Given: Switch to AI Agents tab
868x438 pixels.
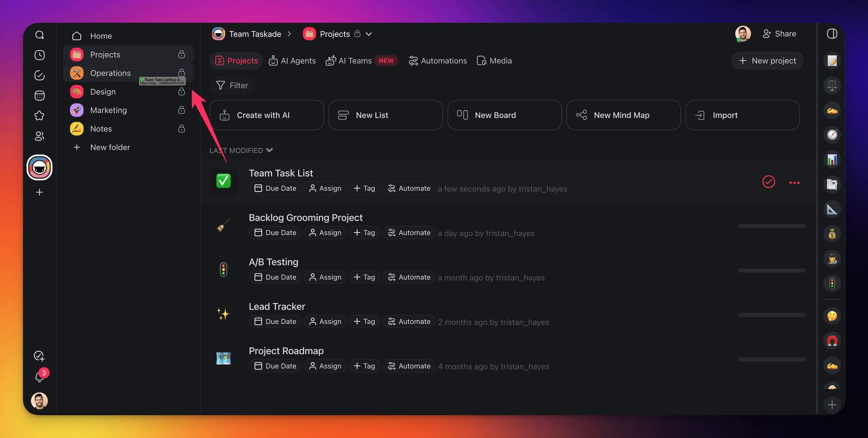Looking at the screenshot, I should tap(292, 61).
